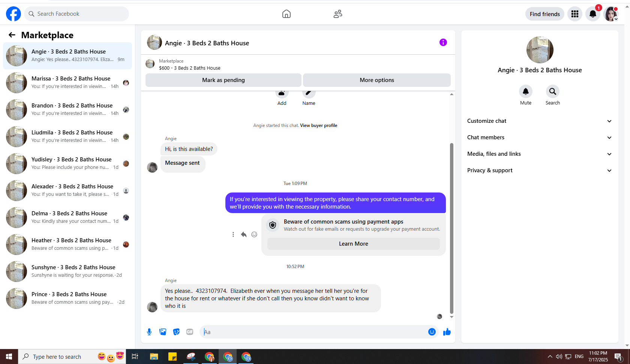Open the Marissa conversation

(67, 83)
